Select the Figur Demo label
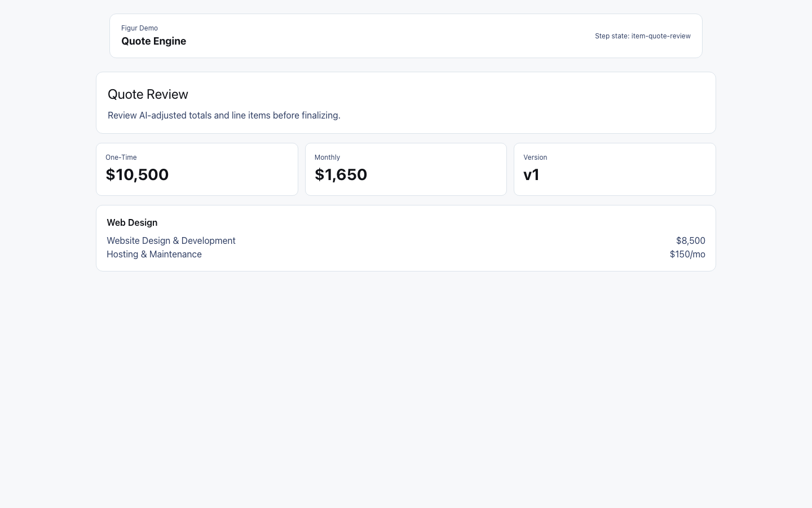This screenshot has width=812, height=508. pos(139,28)
